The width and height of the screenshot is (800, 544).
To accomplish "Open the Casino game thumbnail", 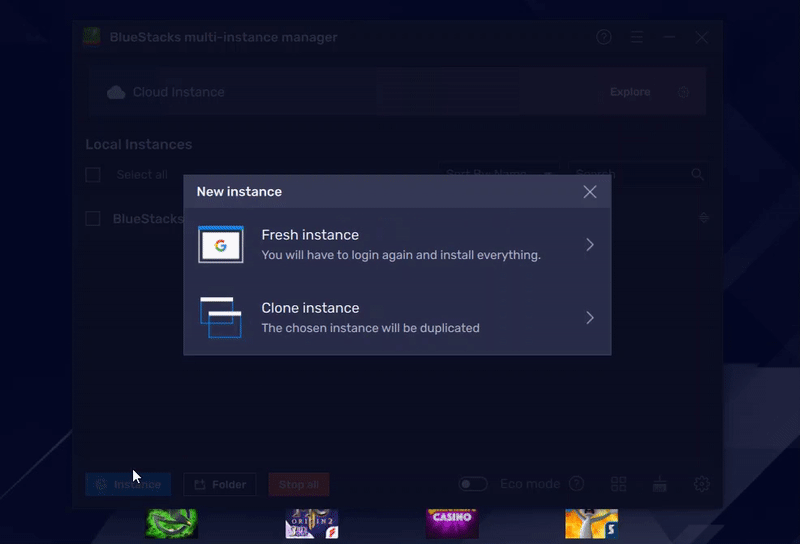I will click(452, 523).
